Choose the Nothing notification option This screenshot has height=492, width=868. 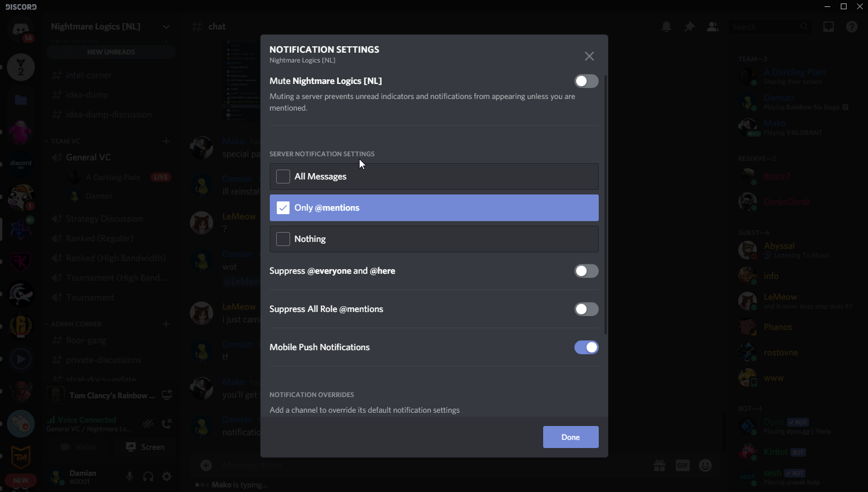click(283, 239)
